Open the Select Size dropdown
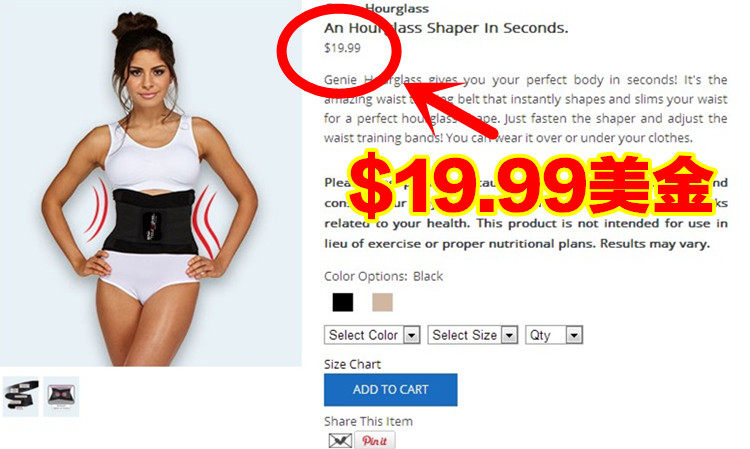This screenshot has height=449, width=750. (473, 335)
